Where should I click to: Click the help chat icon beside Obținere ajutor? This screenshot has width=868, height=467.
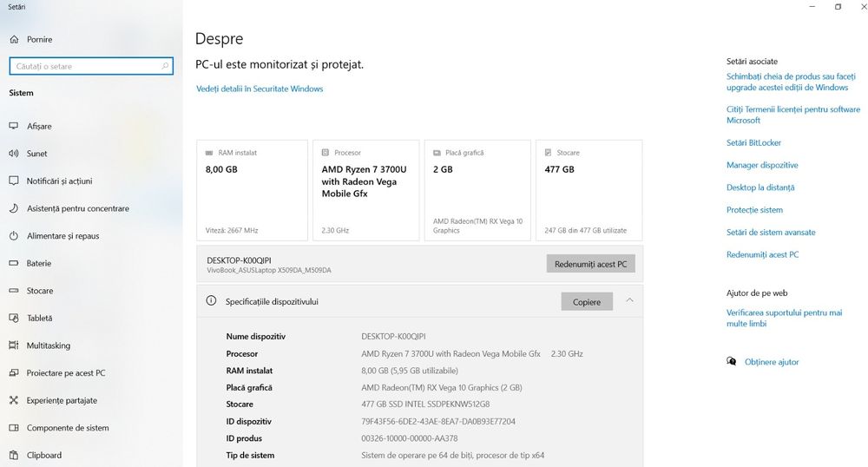tap(731, 361)
